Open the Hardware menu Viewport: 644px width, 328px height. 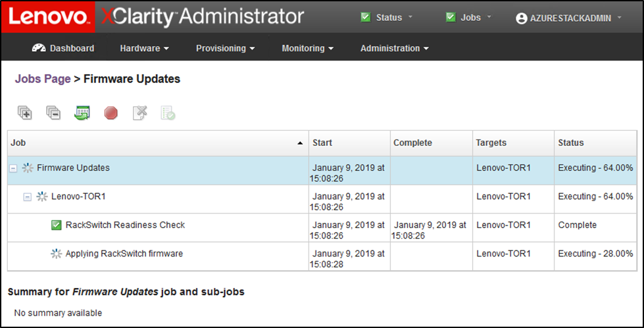(144, 48)
